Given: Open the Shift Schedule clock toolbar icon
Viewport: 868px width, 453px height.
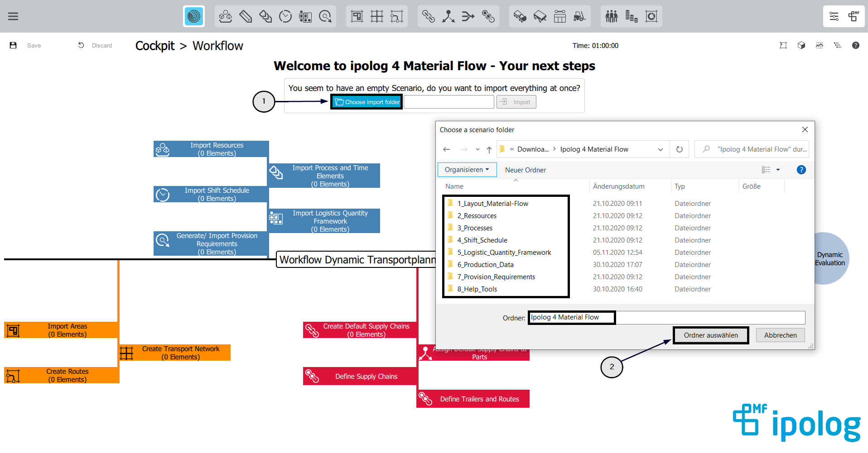Looking at the screenshot, I should coord(285,17).
